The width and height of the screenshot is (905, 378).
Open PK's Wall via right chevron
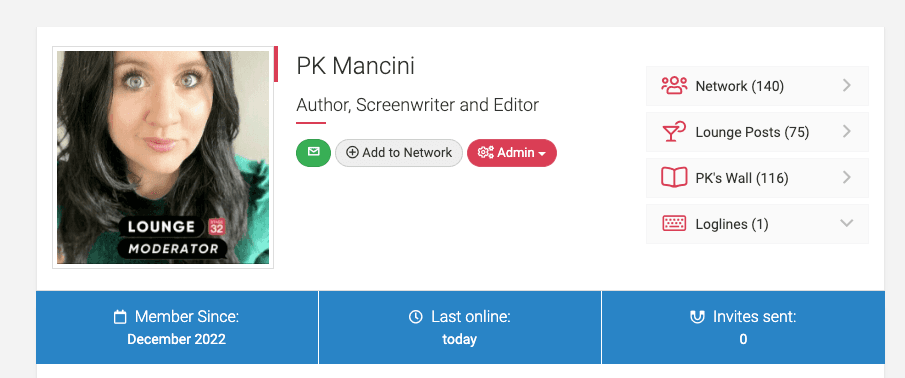[847, 177]
